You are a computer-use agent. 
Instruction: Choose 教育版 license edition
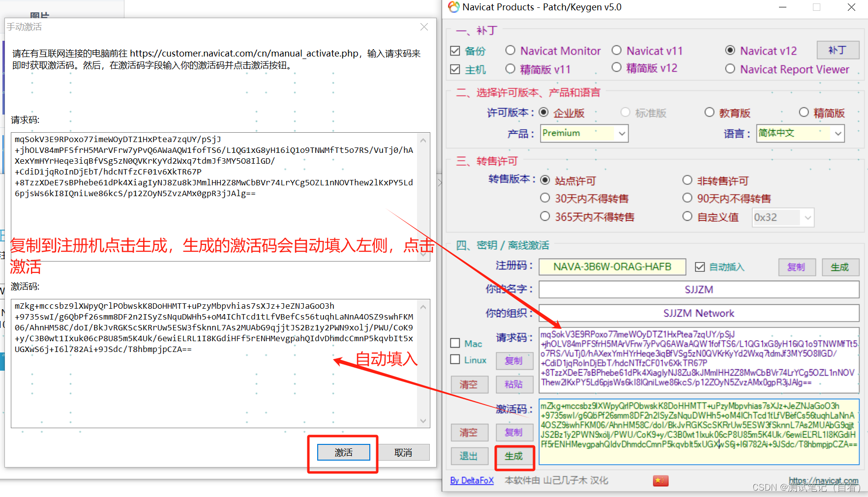click(709, 112)
